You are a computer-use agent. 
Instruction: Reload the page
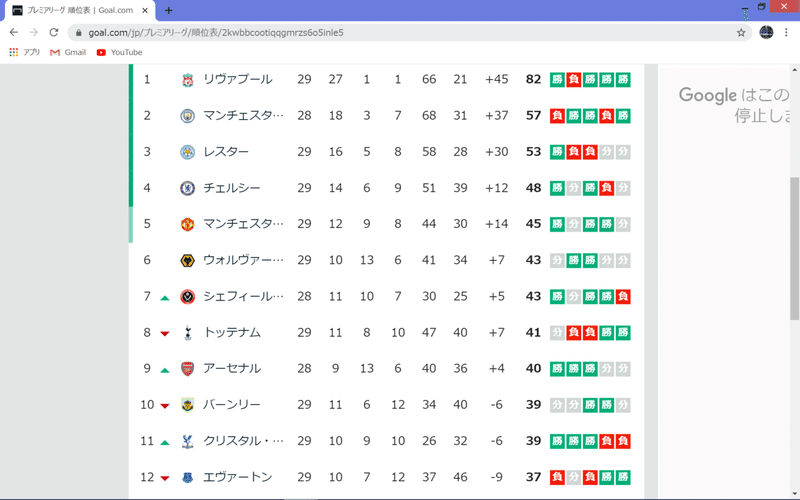53,32
